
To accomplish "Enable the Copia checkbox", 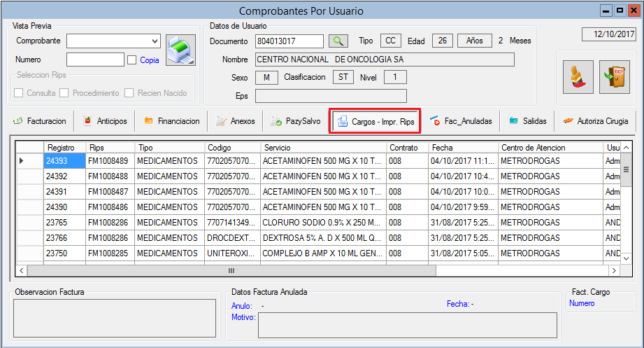I will pyautogui.click(x=132, y=60).
